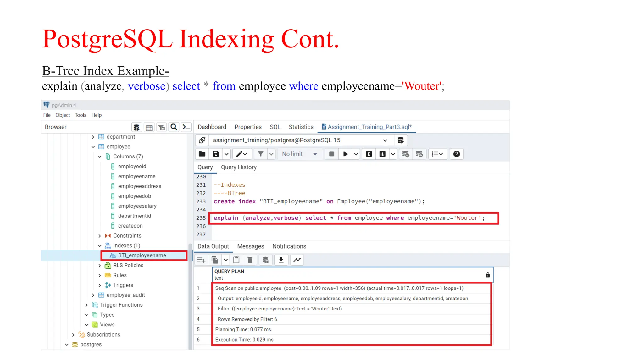Save the query file with floppy icon

(x=216, y=154)
